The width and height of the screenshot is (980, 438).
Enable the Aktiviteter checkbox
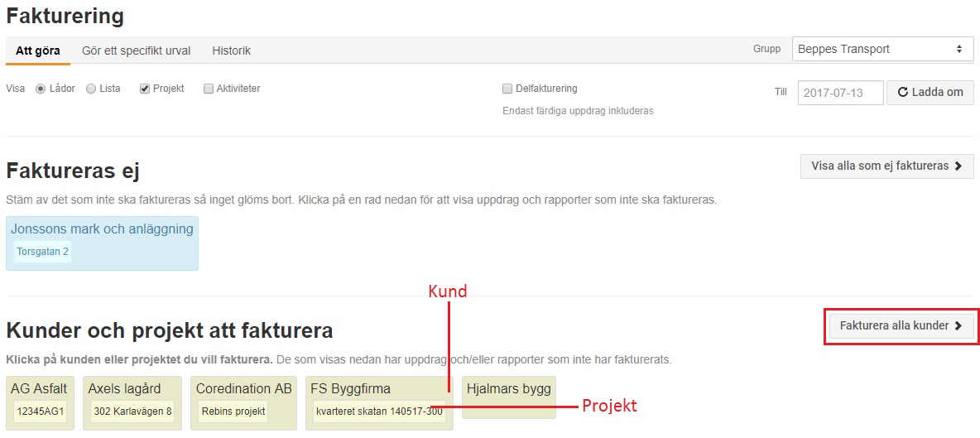click(x=208, y=89)
